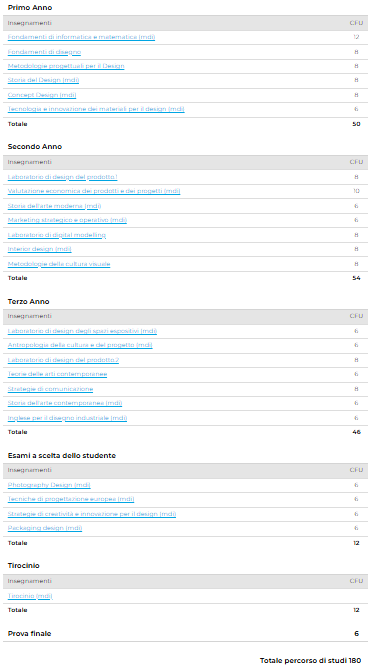Viewport: 374px width, 666px height.
Task: Open Tecniche di progettazione europea link
Action: [x=71, y=499]
